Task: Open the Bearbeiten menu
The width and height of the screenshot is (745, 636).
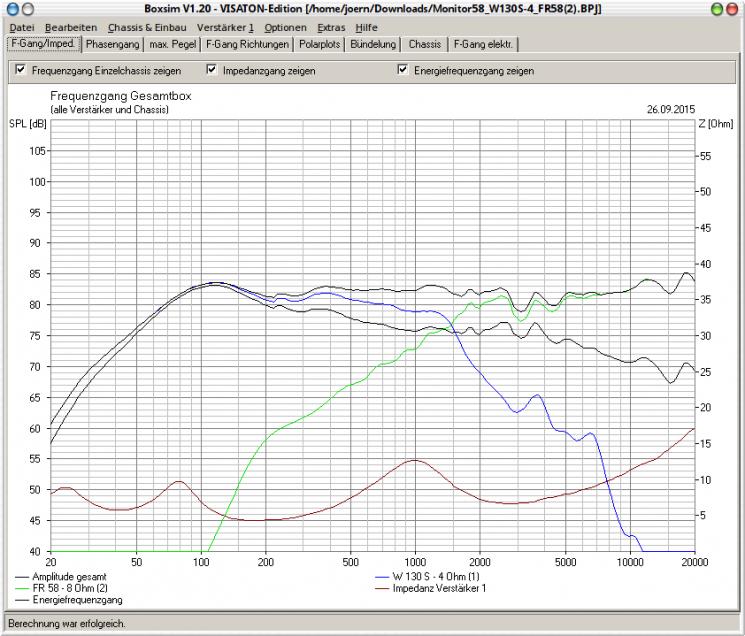Action: click(71, 28)
